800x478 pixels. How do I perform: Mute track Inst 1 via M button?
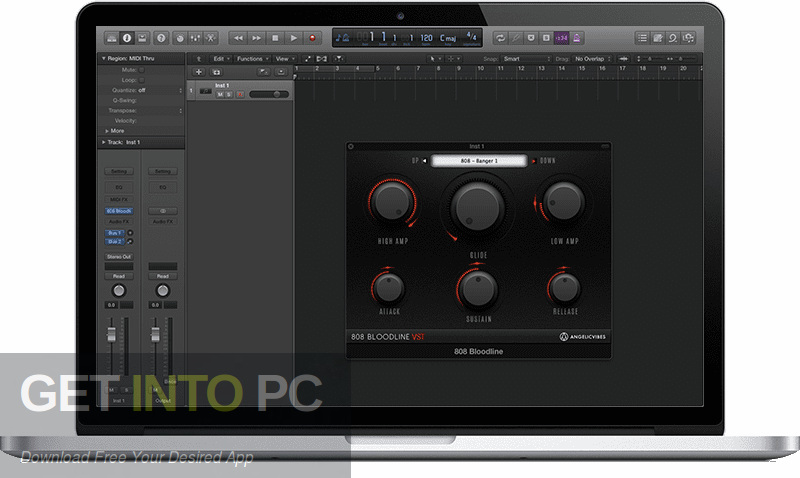point(220,94)
